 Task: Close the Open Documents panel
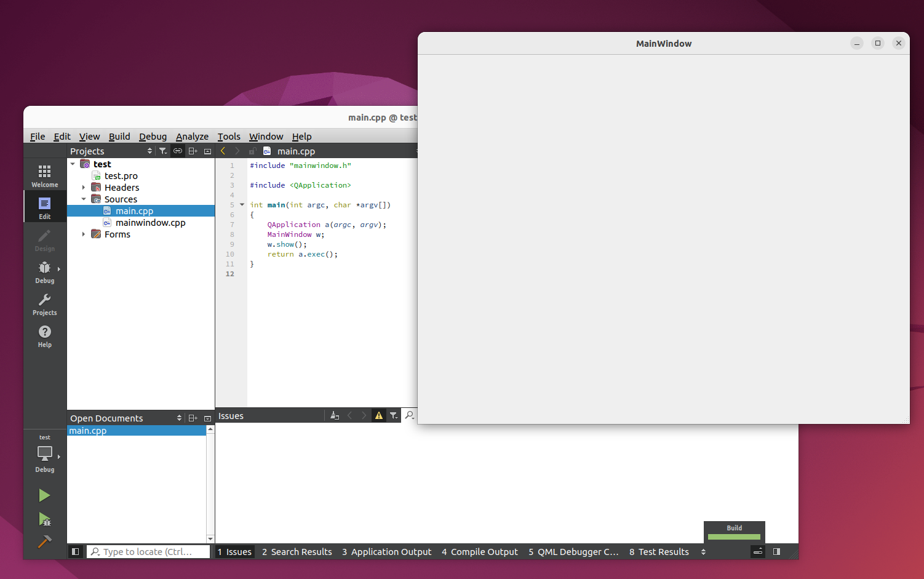207,418
